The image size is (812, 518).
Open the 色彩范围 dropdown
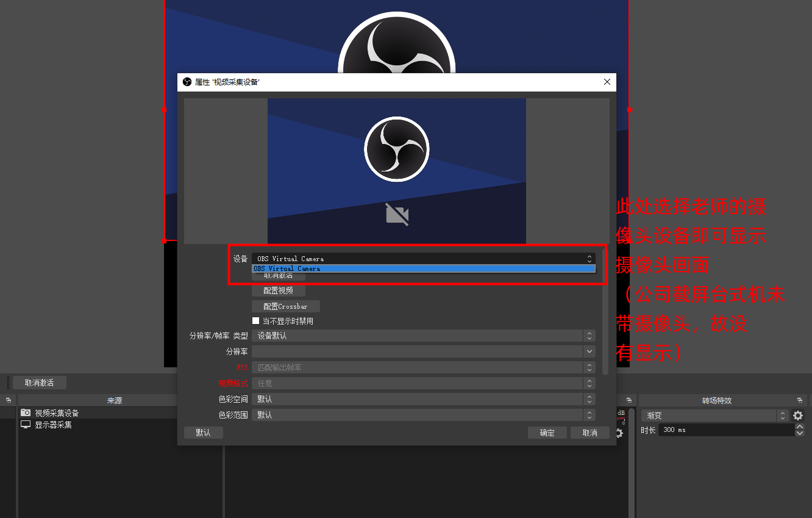(x=423, y=415)
